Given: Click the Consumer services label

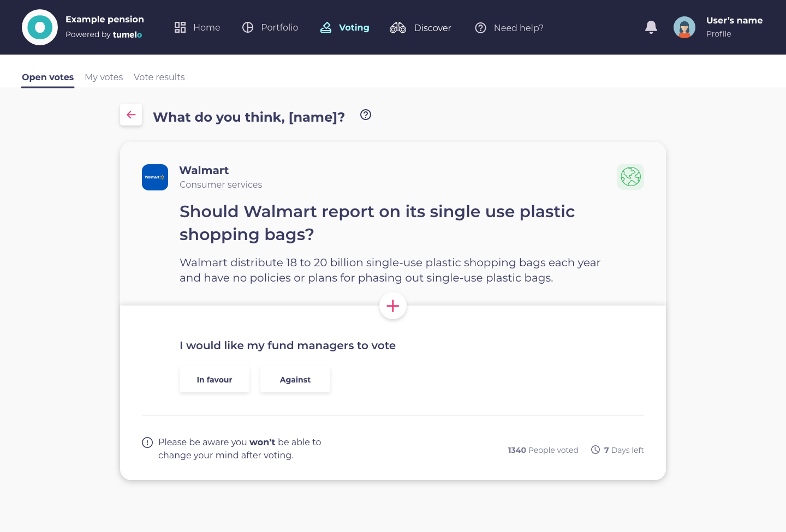Looking at the screenshot, I should 221,184.
